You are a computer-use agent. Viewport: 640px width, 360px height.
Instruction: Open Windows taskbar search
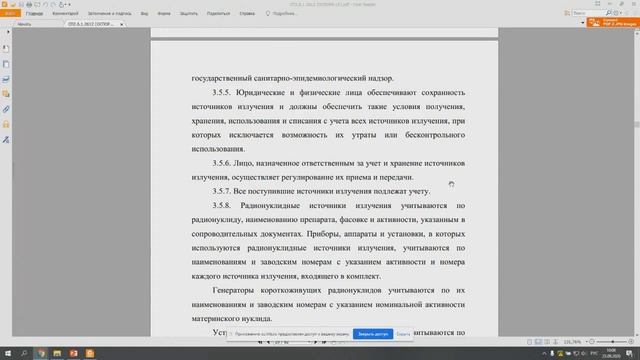pos(24,353)
